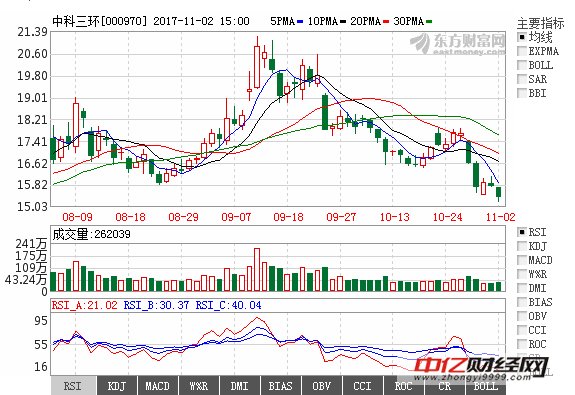
Task: Switch to the RSI bottom tab
Action: [x=73, y=386]
